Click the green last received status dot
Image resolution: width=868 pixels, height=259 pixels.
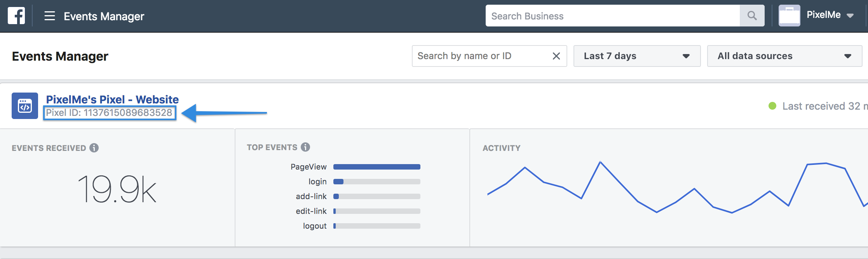tap(772, 106)
